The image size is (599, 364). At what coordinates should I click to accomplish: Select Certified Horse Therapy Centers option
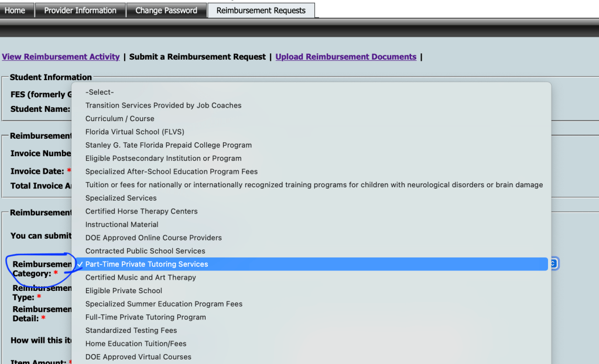click(142, 211)
